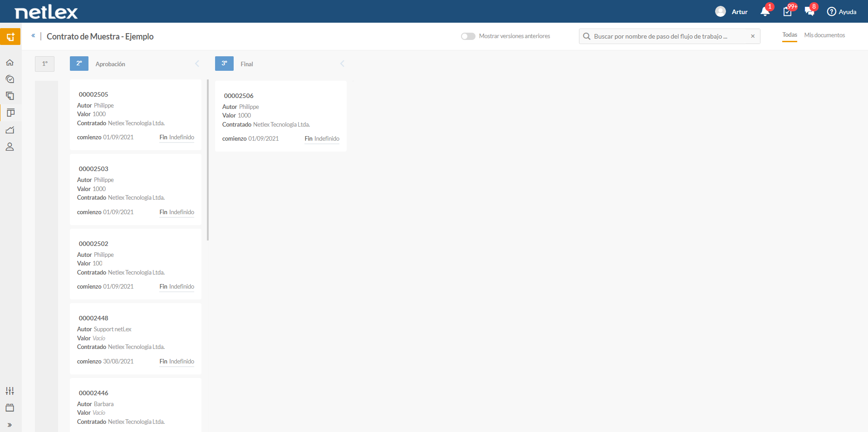This screenshot has width=868, height=432.
Task: Open the approvals check-circle sidebar icon
Action: tap(10, 79)
